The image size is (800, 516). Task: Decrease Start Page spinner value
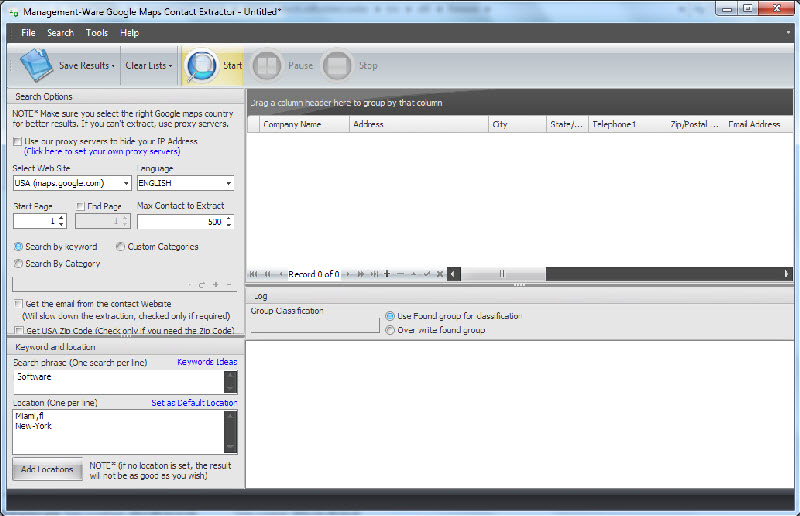coord(61,224)
